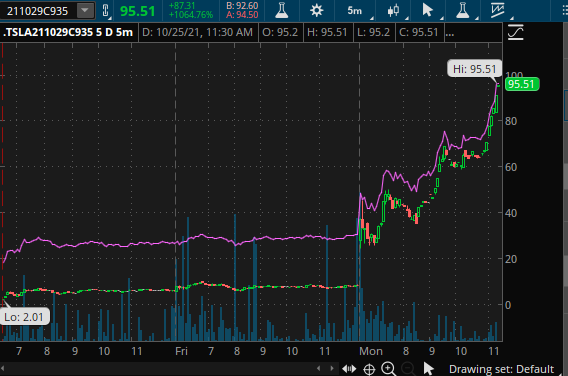Click the low value L: 95.2
The width and height of the screenshot is (568, 376).
(373, 33)
